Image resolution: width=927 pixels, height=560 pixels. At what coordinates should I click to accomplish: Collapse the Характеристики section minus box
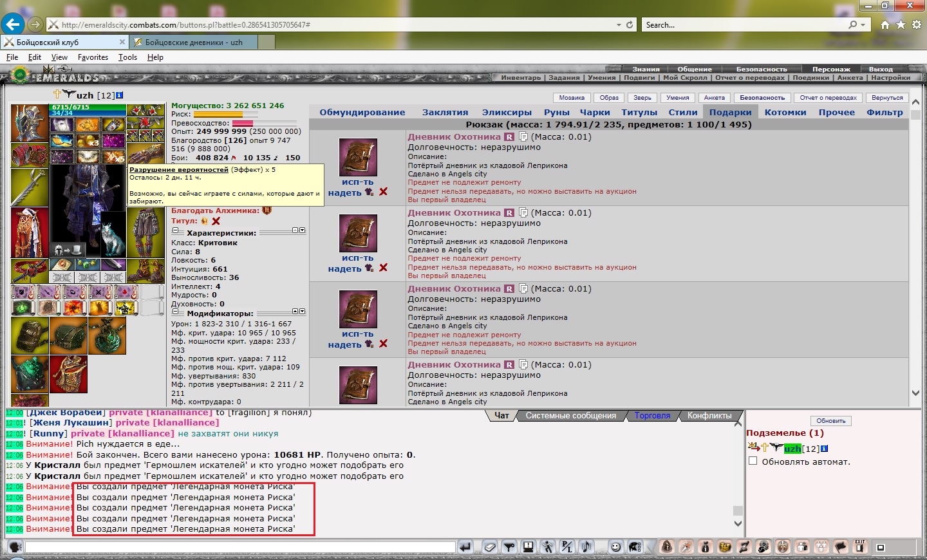click(x=175, y=230)
